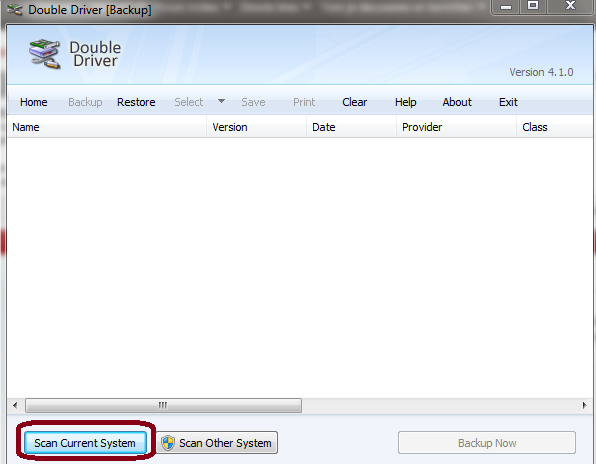The image size is (596, 464).
Task: Click the scroll right arrow
Action: click(585, 405)
